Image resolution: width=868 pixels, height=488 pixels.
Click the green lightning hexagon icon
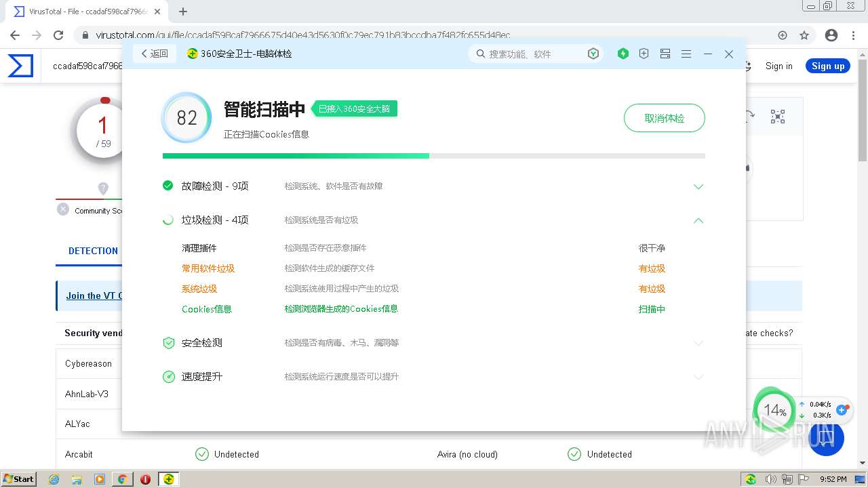coord(623,54)
